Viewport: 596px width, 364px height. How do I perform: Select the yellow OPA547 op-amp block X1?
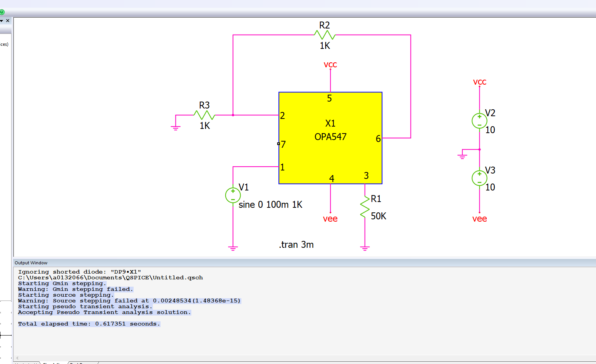point(330,138)
